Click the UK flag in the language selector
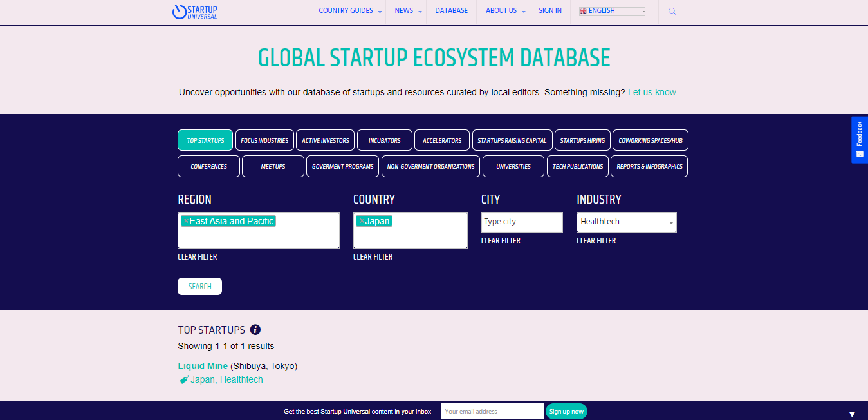 coord(582,10)
